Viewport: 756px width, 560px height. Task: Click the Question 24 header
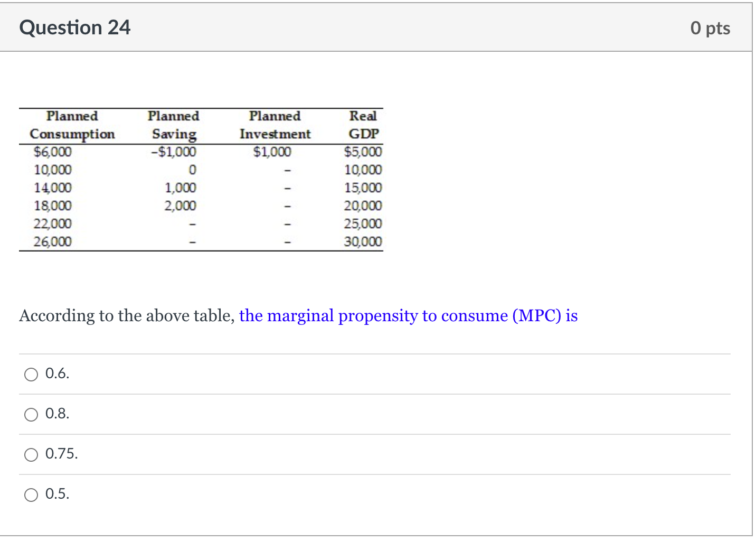74,27
